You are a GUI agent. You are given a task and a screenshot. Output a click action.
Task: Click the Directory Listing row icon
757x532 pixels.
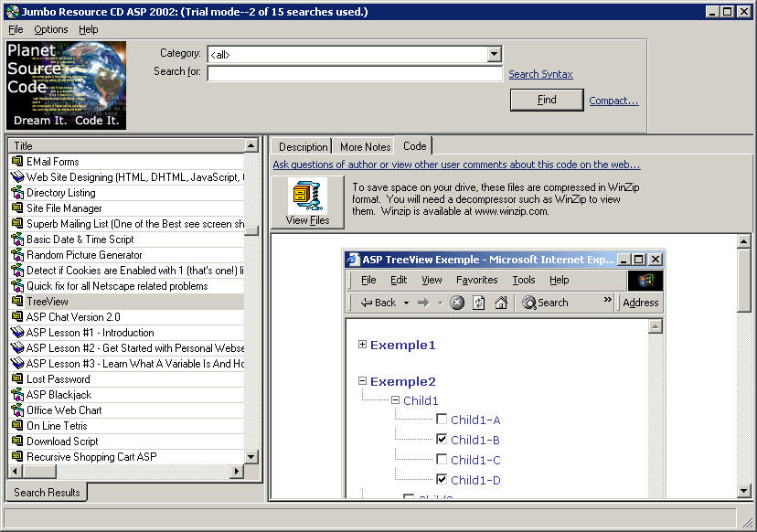click(17, 192)
